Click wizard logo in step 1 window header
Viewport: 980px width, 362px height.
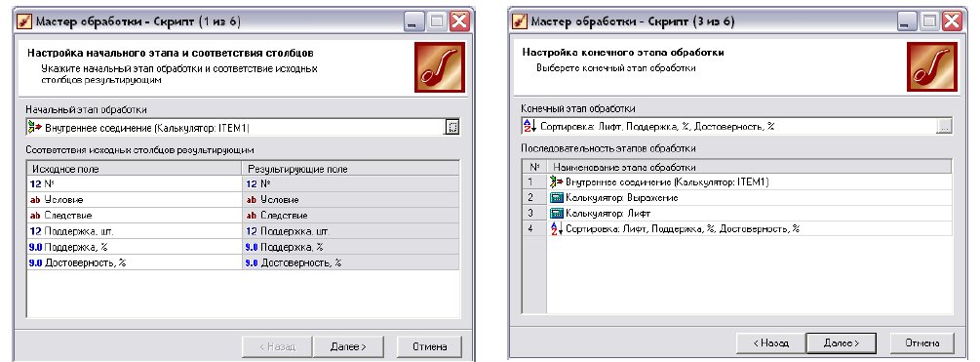440,67
